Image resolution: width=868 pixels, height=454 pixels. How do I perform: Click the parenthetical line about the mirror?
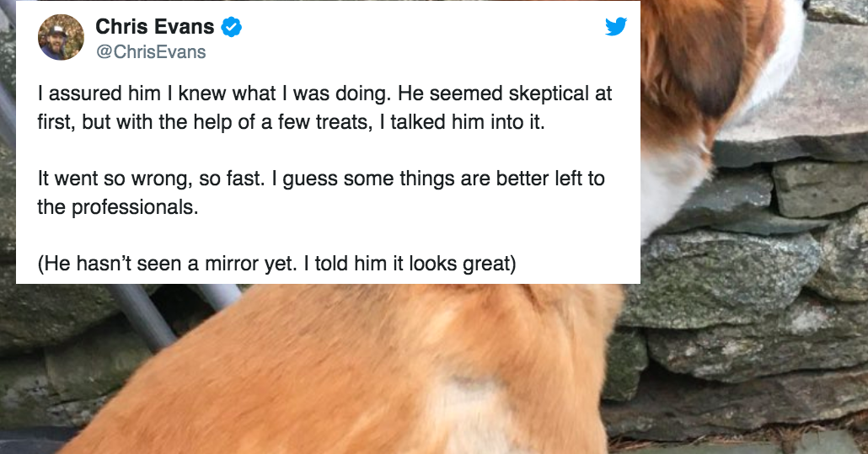point(276,264)
